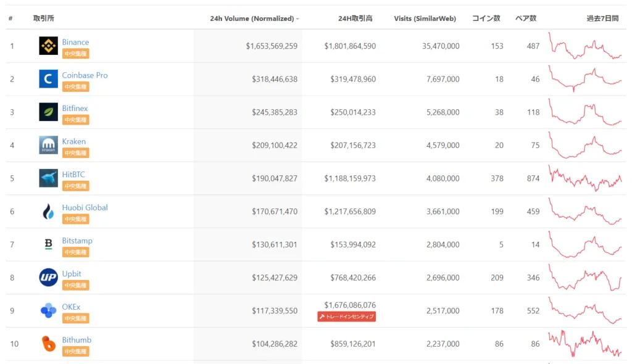The image size is (632, 364).
Task: Click the Huobi Global flame logo
Action: [48, 211]
